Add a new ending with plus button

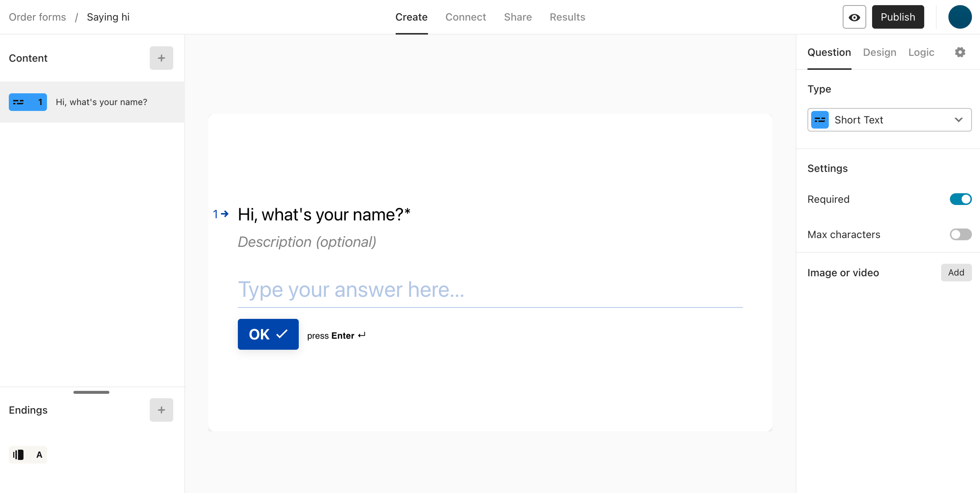point(161,410)
